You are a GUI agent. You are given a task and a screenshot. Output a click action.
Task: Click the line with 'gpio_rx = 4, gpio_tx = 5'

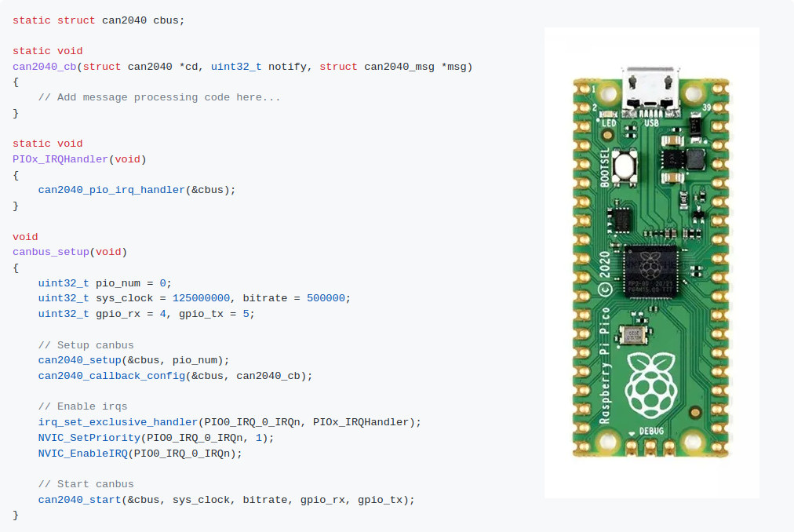[x=147, y=314]
